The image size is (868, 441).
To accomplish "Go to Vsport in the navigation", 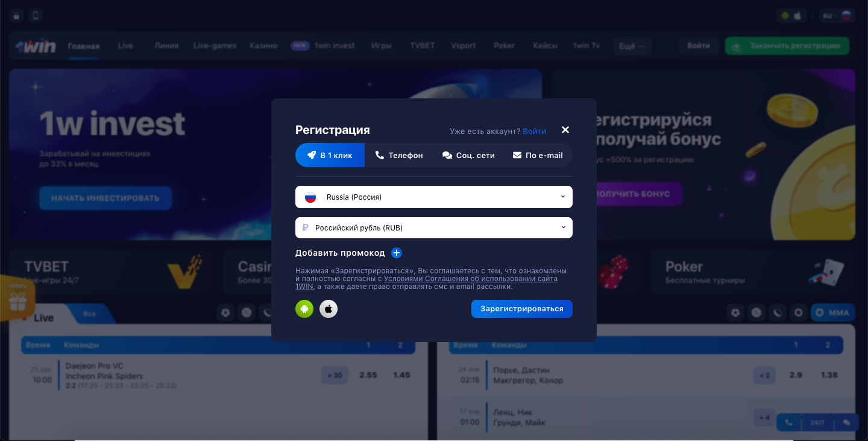I will click(x=463, y=46).
